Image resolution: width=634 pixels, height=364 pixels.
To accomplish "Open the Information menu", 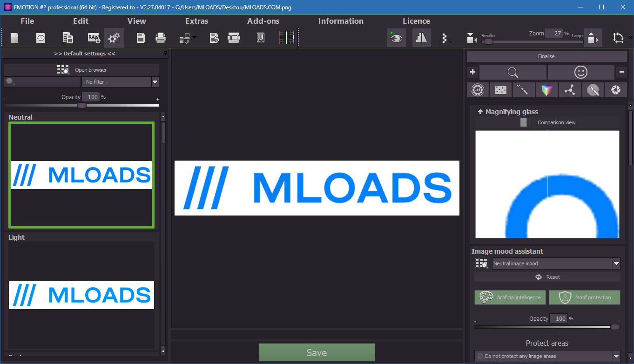I will [x=341, y=21].
